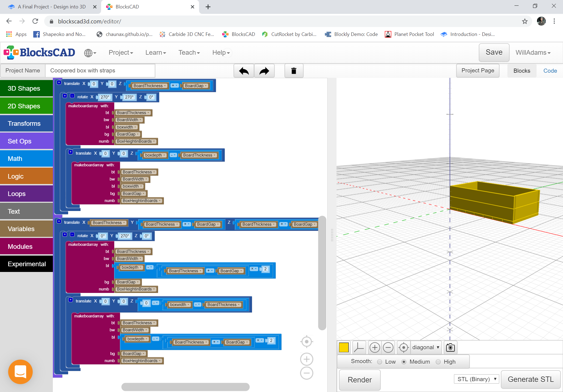Open the STL (Binary) format dropdown
The width and height of the screenshot is (563, 392).
point(476,379)
